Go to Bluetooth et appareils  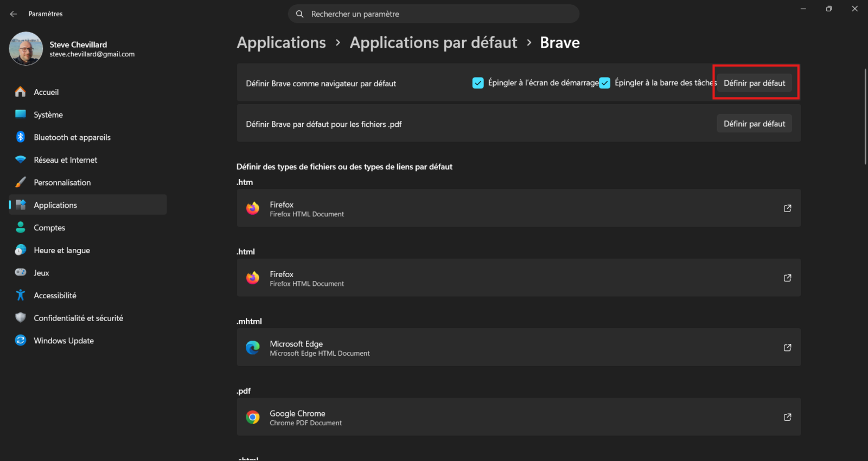click(x=88, y=137)
